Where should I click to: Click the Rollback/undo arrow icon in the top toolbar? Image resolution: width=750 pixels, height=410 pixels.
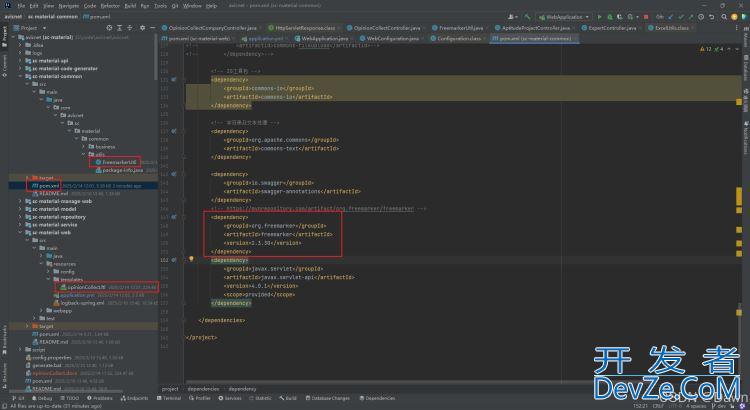point(712,17)
